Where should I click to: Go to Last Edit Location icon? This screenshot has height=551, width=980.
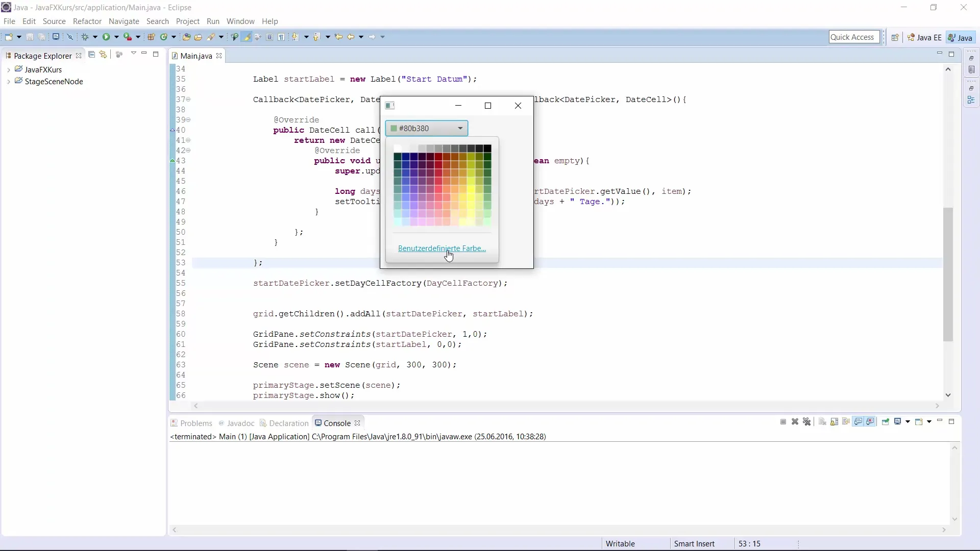click(x=338, y=37)
